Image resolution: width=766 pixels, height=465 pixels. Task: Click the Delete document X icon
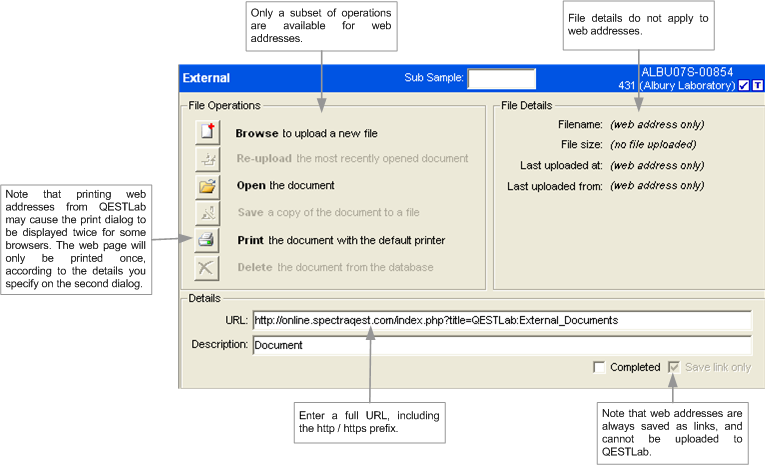(x=206, y=267)
